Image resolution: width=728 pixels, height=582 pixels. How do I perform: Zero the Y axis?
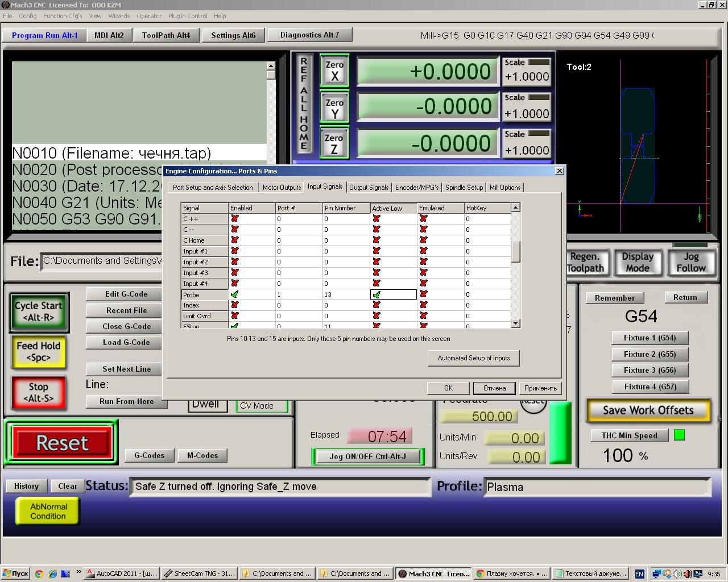(334, 108)
